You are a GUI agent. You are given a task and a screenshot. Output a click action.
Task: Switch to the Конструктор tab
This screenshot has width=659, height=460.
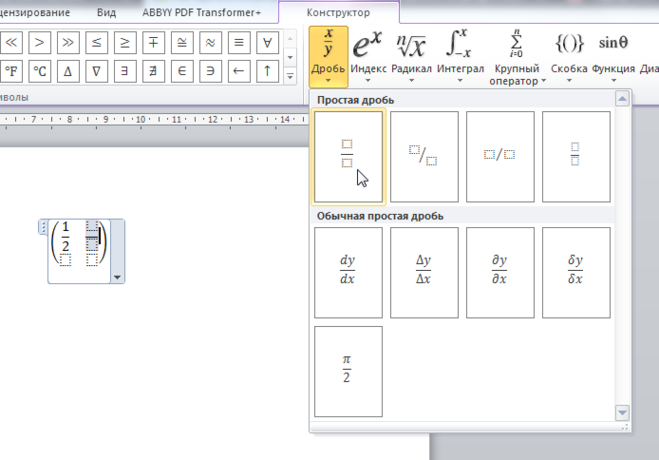[338, 13]
